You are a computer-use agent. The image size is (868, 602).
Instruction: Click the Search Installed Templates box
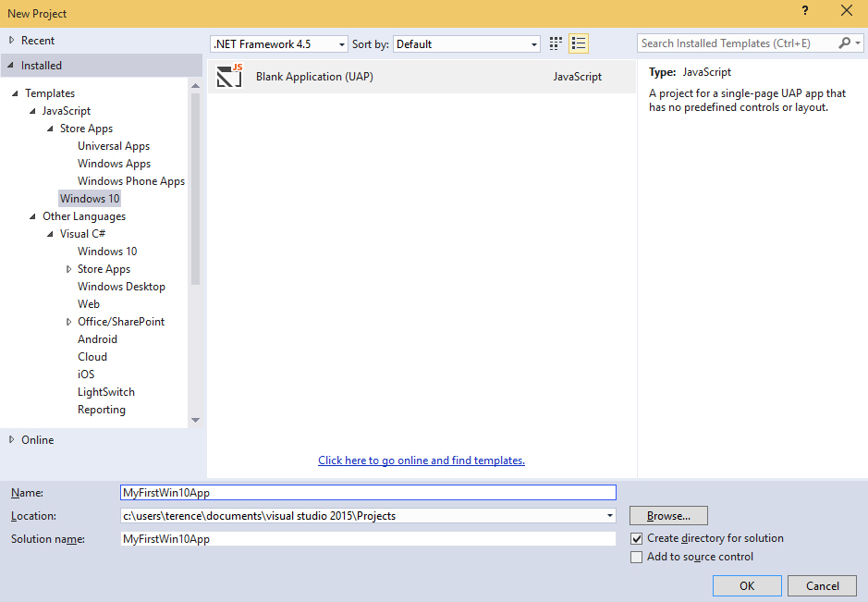pyautogui.click(x=738, y=43)
